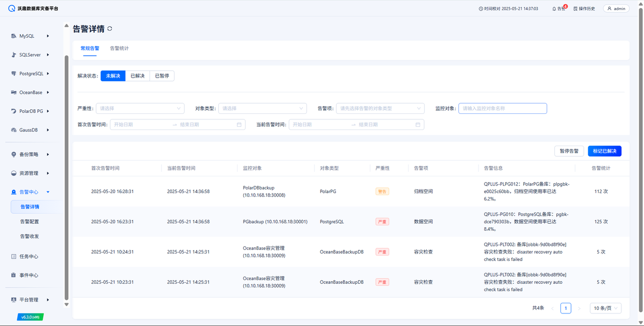644x326 pixels.
Task: Click the 告警中心 bell icon in the sidebar
Action: (14, 192)
